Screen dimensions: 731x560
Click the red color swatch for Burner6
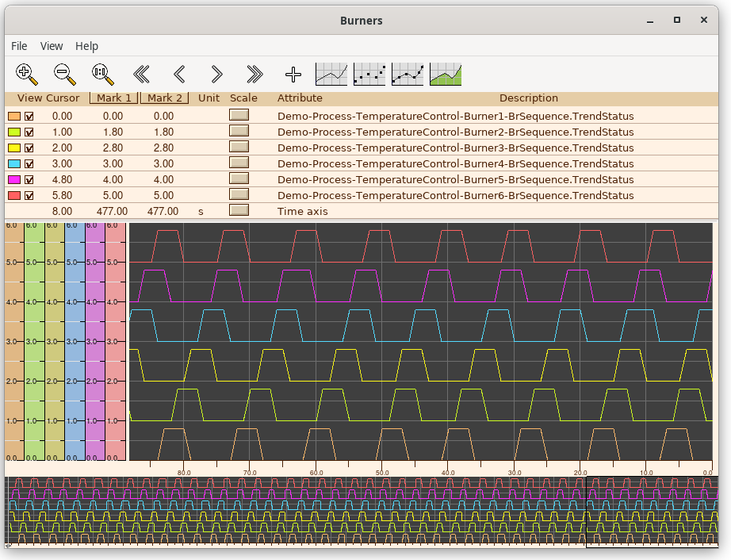click(x=14, y=195)
